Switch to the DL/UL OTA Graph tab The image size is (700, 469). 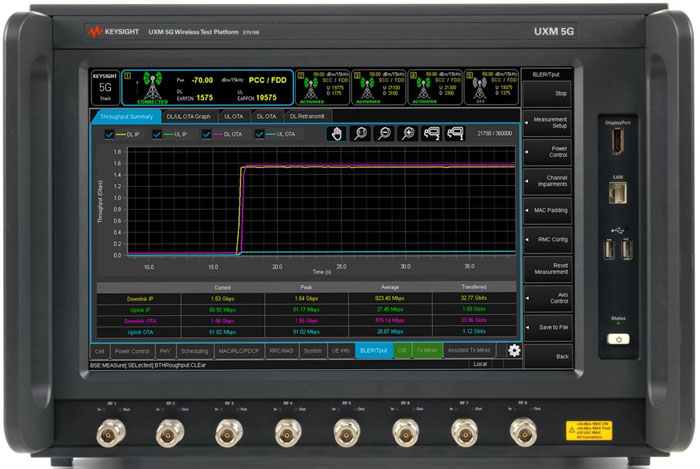[188, 116]
